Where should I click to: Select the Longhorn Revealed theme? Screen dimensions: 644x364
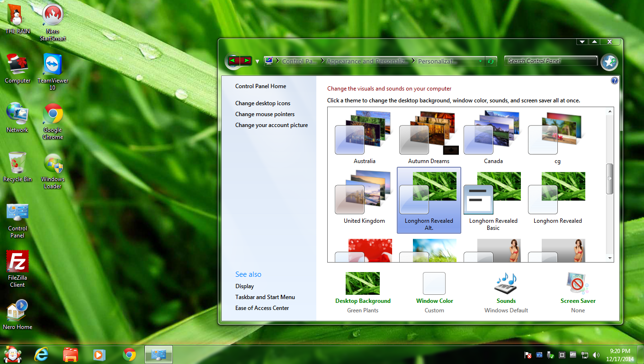(x=558, y=198)
